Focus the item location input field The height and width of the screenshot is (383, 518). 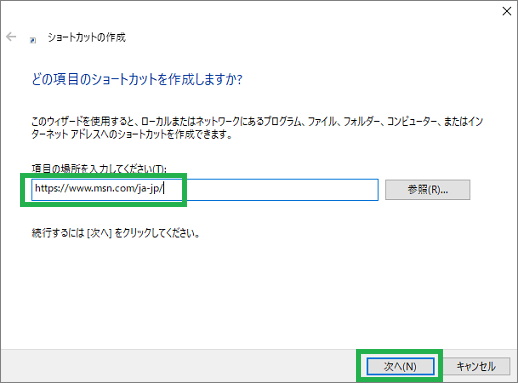(x=205, y=190)
